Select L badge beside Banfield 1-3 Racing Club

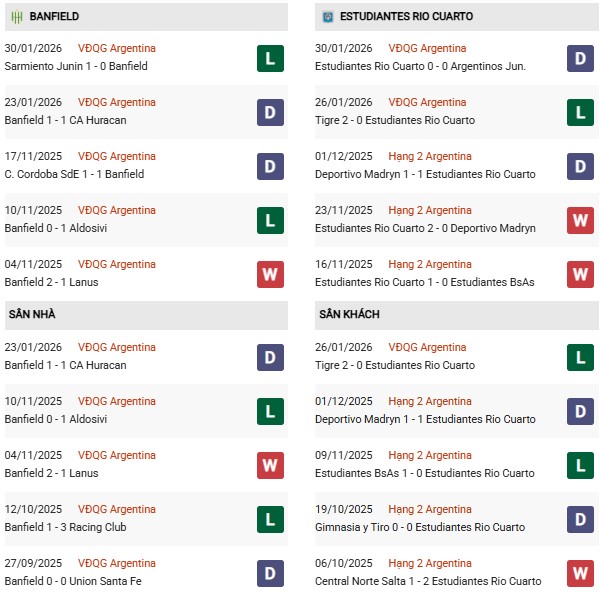[x=269, y=519]
